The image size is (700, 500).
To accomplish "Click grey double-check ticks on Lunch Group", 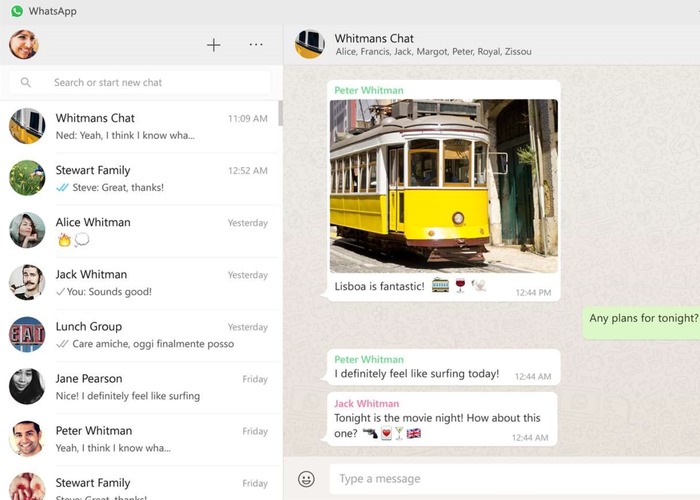I will pos(62,344).
